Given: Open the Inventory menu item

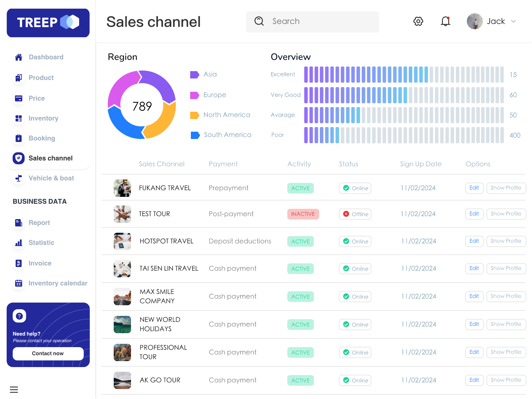Looking at the screenshot, I should pos(43,118).
